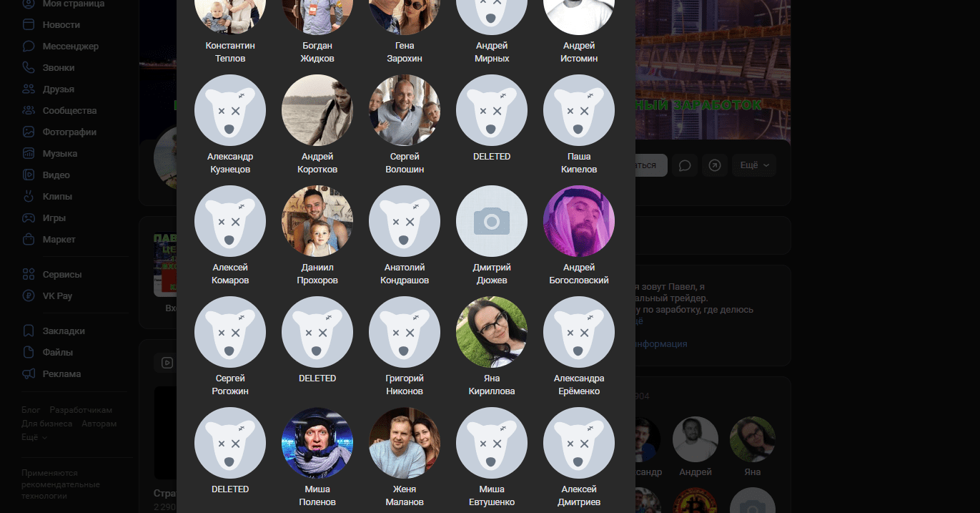The height and width of the screenshot is (513, 980).
Task: Expand the Ещё footer menu in the sidebar
Action: (x=34, y=437)
